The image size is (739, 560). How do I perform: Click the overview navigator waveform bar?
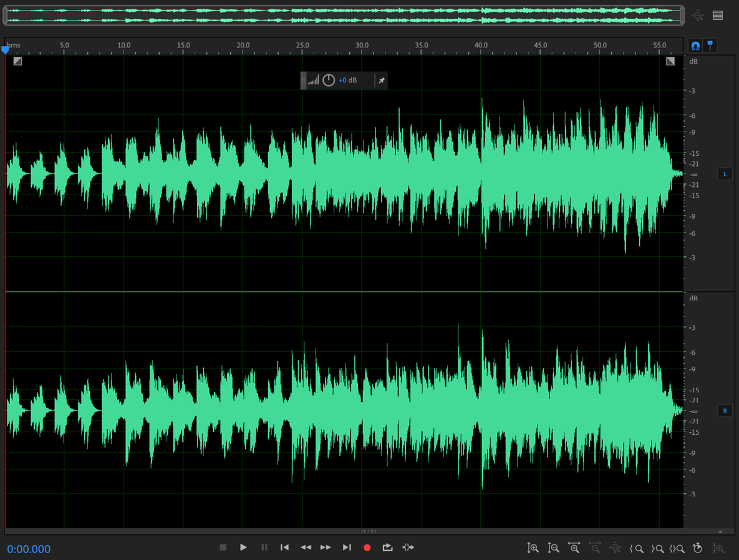tap(343, 15)
